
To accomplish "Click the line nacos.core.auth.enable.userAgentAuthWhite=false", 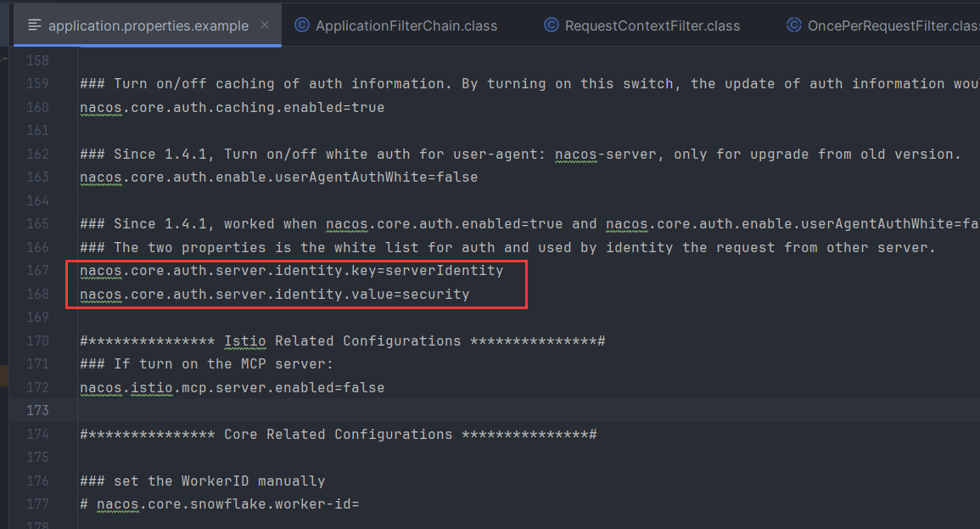I will tap(279, 177).
